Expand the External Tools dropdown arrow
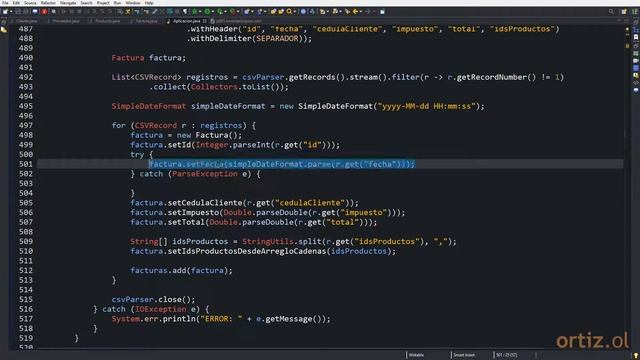This screenshot has width=640, height=360. click(x=238, y=11)
